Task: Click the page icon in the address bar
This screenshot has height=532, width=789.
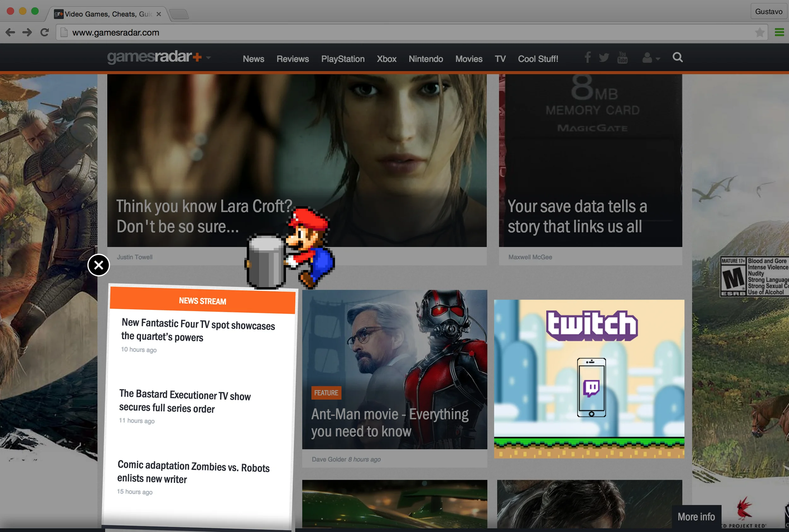Action: pos(64,33)
